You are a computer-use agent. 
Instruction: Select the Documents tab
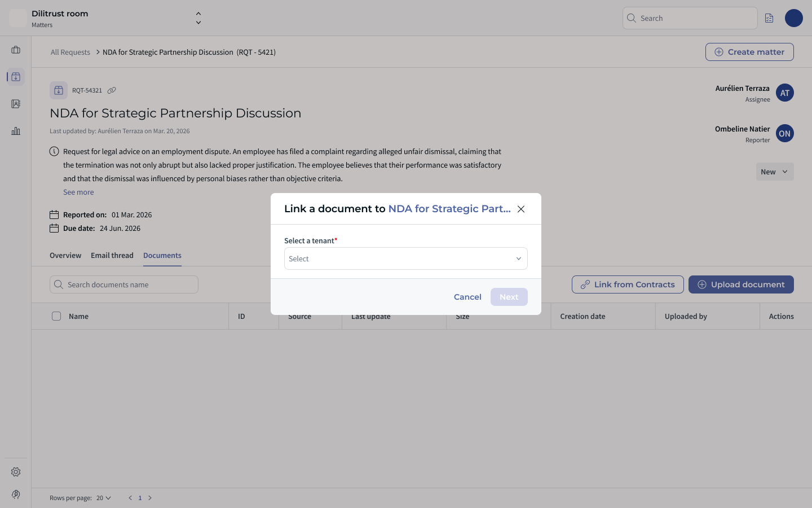162,255
